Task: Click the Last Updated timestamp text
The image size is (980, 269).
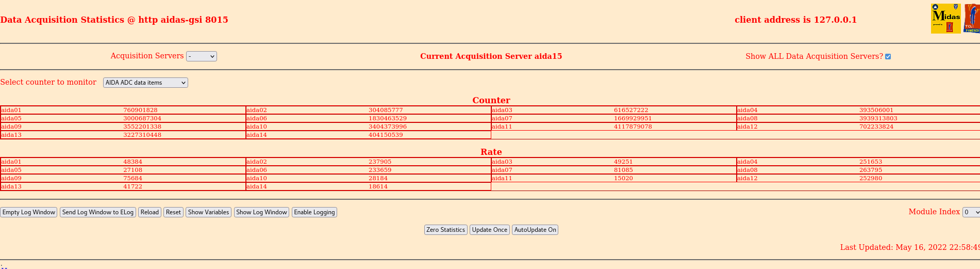Action: pyautogui.click(x=910, y=247)
